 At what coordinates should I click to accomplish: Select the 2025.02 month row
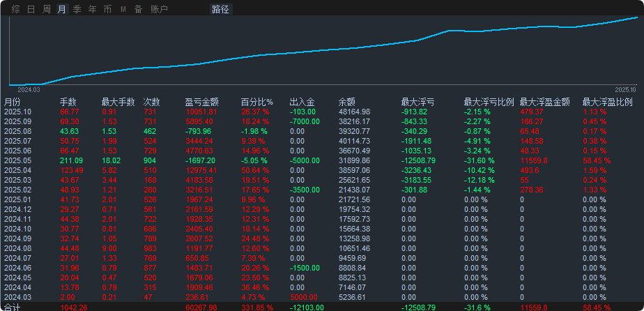click(x=322, y=190)
